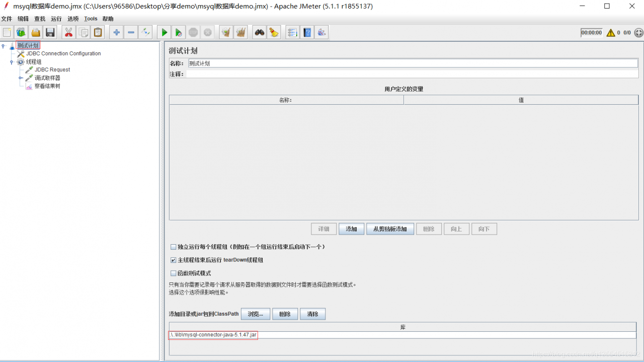The width and height of the screenshot is (644, 362).
Task: Click the 库 column header
Action: click(x=403, y=327)
